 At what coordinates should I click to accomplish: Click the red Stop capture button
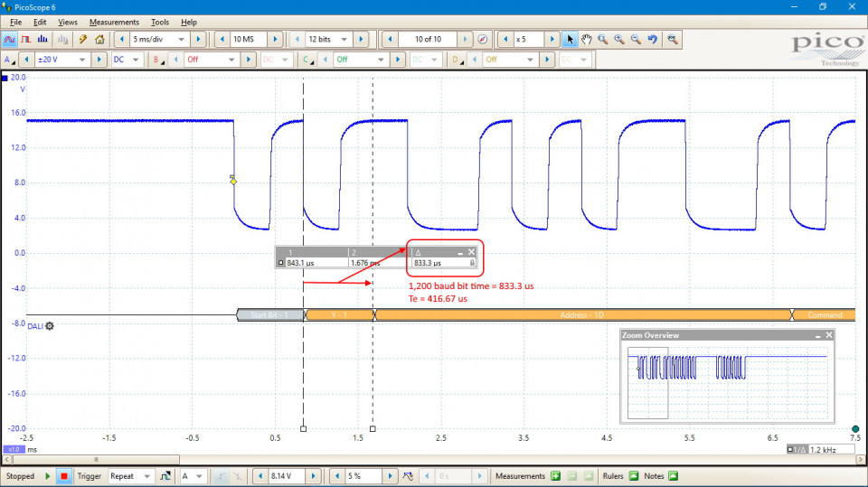click(x=63, y=476)
